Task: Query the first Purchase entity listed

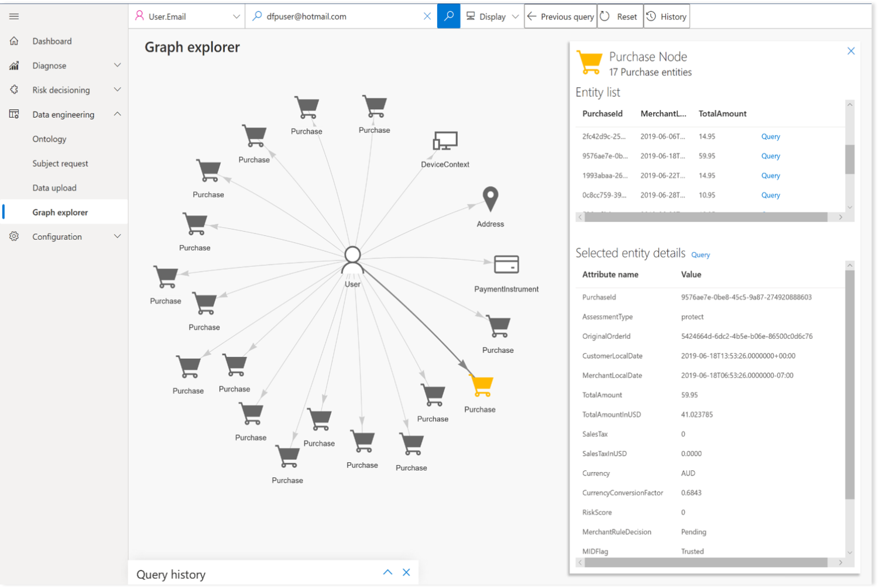Action: 770,136
